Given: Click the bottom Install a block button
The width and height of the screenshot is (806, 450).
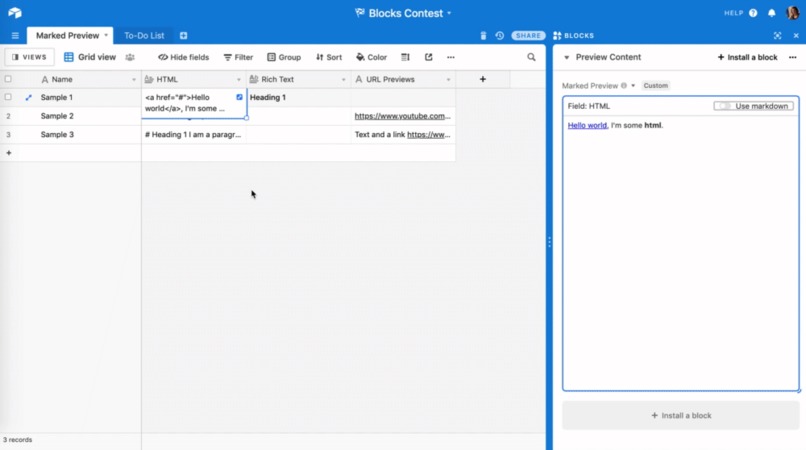Looking at the screenshot, I should point(681,415).
